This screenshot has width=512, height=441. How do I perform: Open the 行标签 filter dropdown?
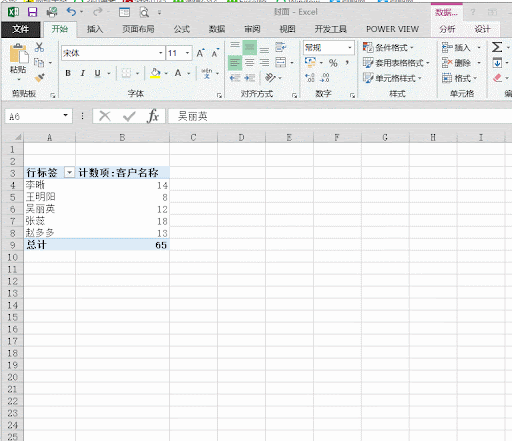(x=69, y=172)
